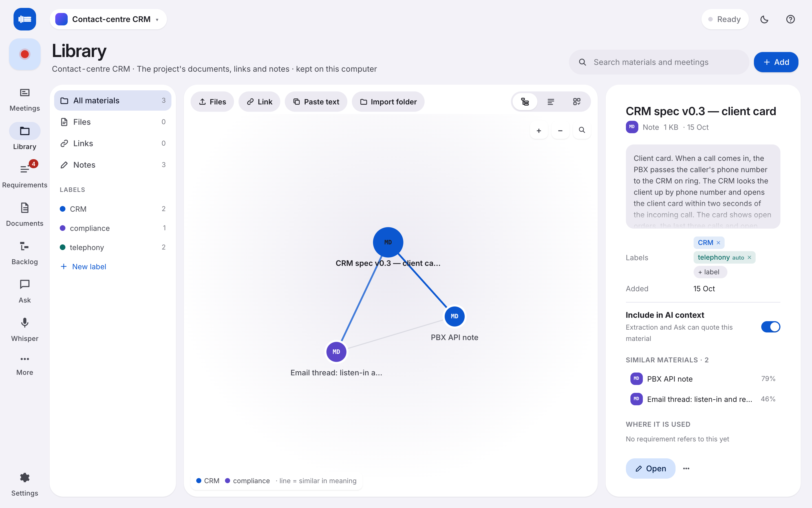The height and width of the screenshot is (508, 812).
Task: Switch to graph view mode
Action: 525,102
